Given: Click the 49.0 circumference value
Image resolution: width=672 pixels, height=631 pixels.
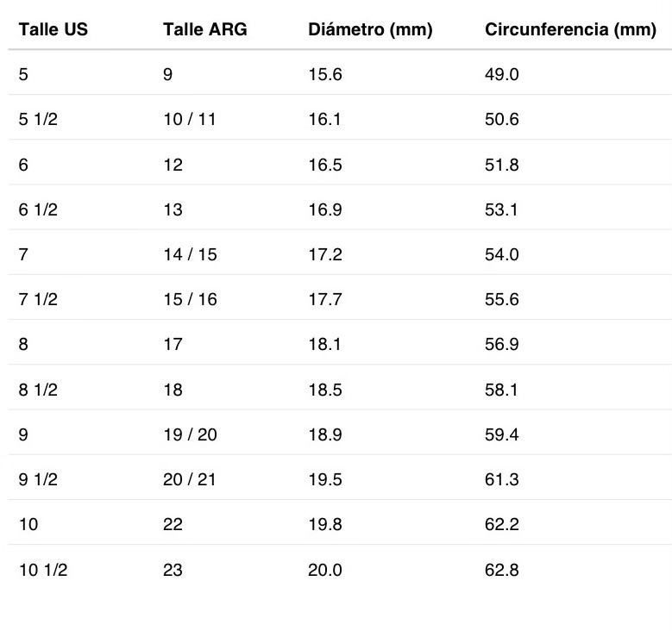Looking at the screenshot, I should pos(501,74).
